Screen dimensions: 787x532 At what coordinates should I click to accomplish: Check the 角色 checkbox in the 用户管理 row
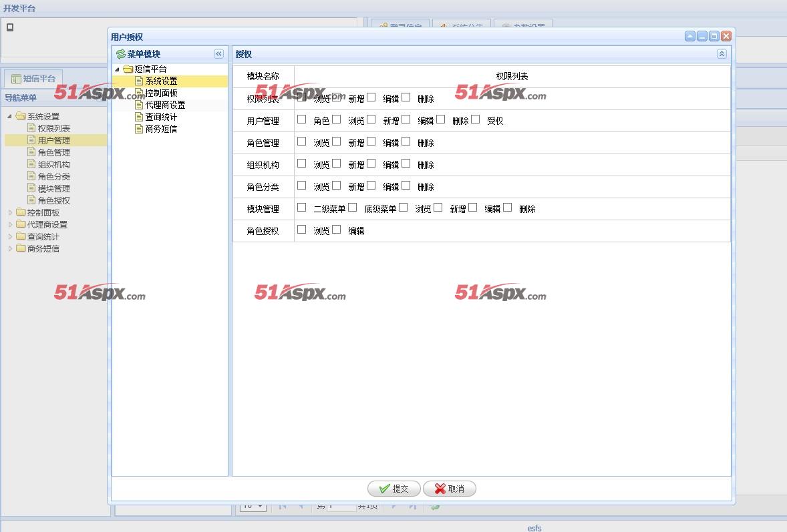302,119
